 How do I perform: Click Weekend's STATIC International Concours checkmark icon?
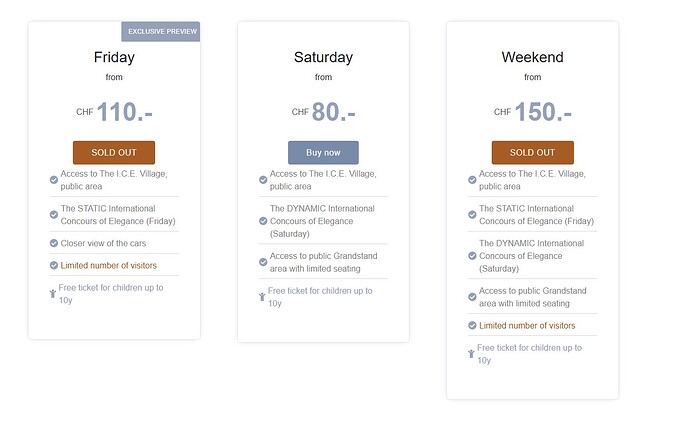[472, 215]
